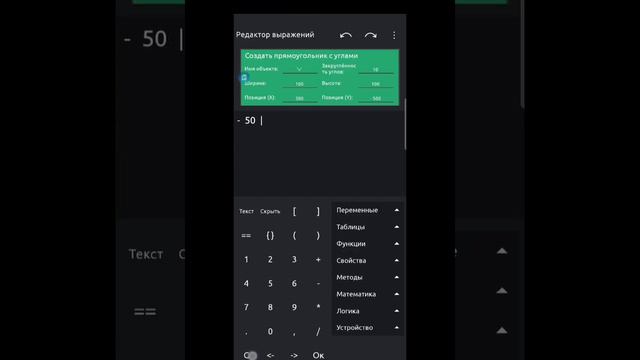Click the Редактор выражений title text
Image resolution: width=640 pixels, height=360 pixels.
click(x=275, y=35)
